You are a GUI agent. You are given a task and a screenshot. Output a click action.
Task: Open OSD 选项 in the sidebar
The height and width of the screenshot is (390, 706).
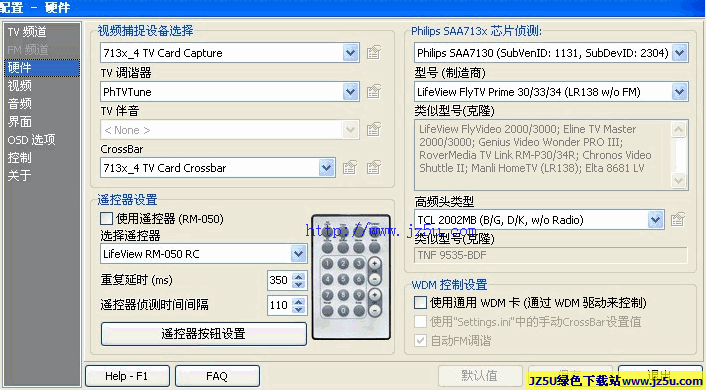pos(42,140)
